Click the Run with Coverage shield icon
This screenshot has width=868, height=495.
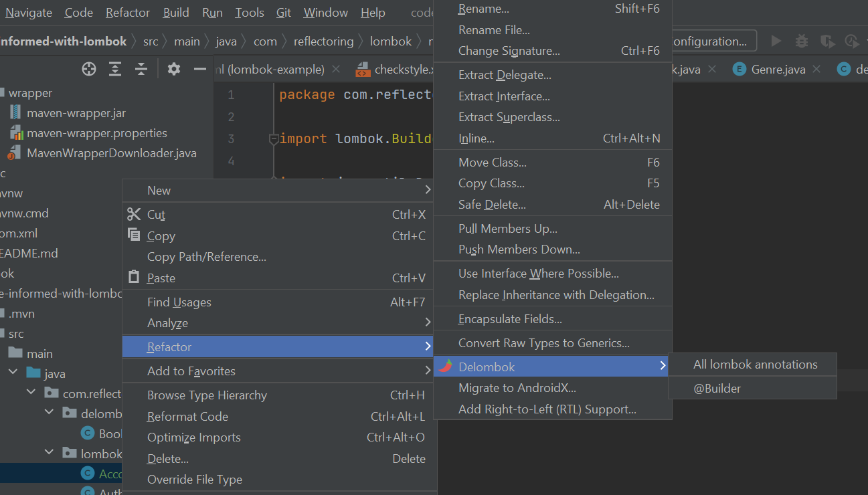coord(827,41)
